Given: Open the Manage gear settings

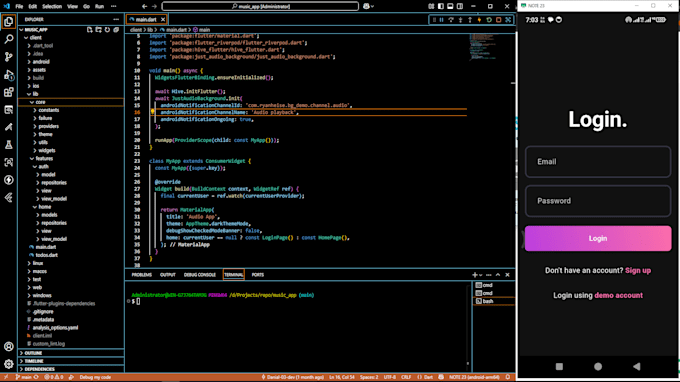Looking at the screenshot, I should pos(8,364).
